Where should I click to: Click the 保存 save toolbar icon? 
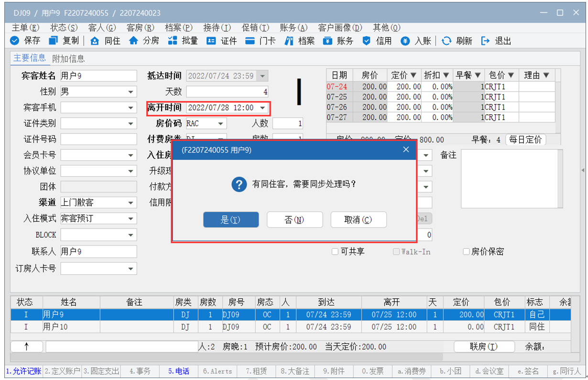15,41
